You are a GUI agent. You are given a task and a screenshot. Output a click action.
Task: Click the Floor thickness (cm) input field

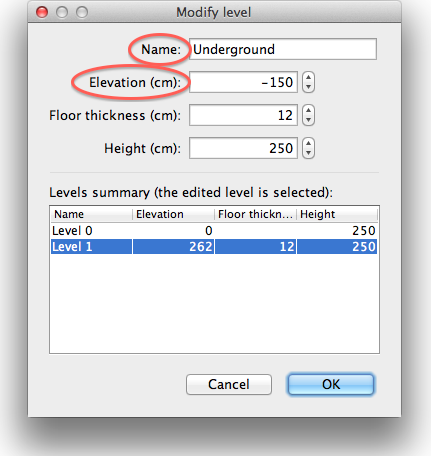[x=243, y=115]
